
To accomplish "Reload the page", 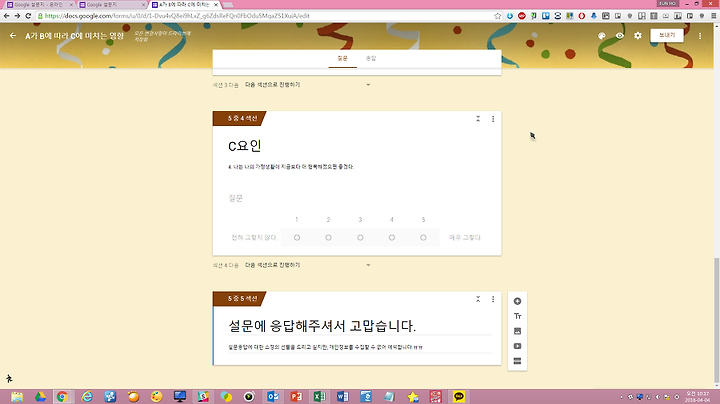I will coord(28,16).
